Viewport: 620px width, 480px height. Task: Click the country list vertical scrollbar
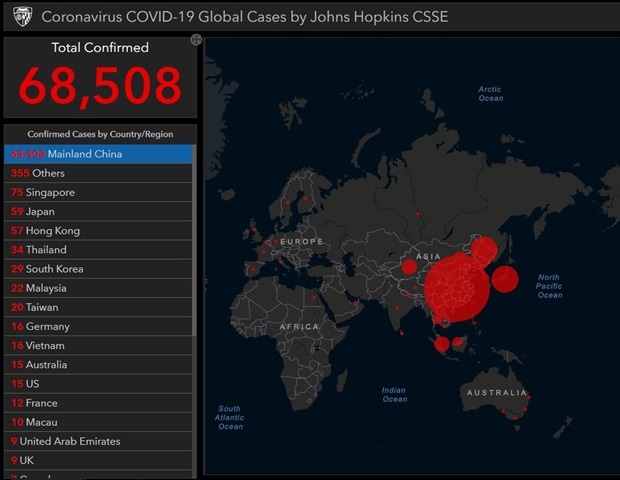click(195, 250)
